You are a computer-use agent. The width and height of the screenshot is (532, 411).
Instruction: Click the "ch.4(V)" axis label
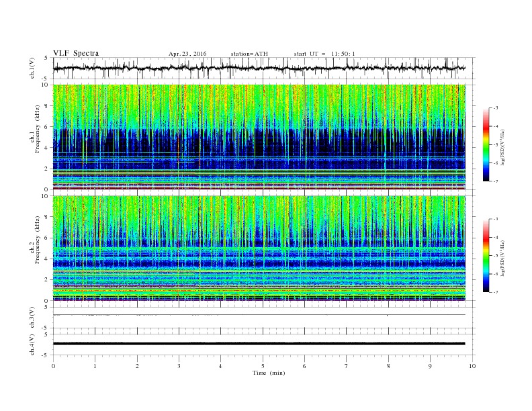pyautogui.click(x=32, y=345)
